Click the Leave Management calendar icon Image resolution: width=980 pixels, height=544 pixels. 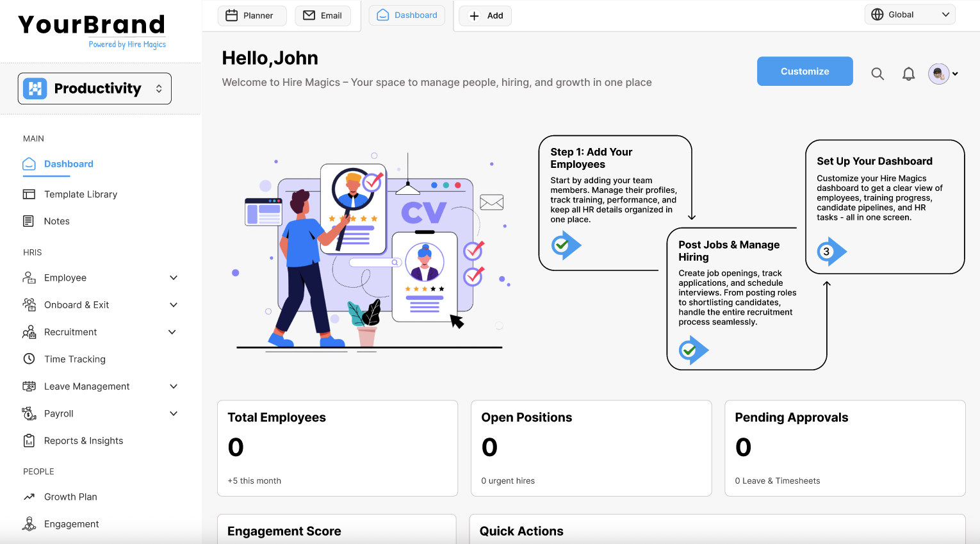(29, 386)
